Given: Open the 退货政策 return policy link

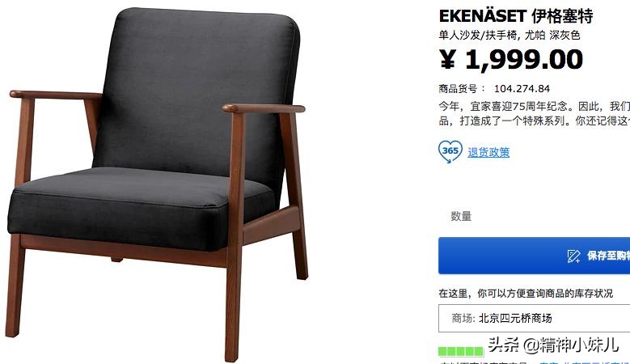Looking at the screenshot, I should pos(488,152).
